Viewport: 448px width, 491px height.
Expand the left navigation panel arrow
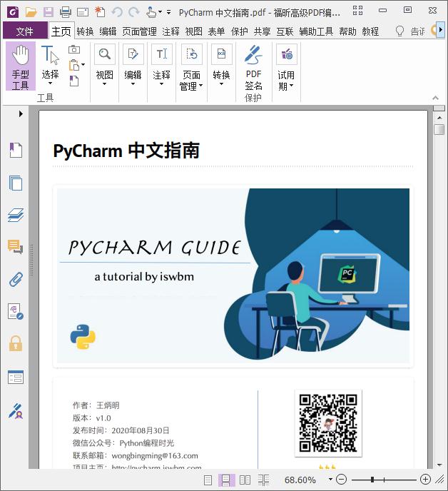21,113
